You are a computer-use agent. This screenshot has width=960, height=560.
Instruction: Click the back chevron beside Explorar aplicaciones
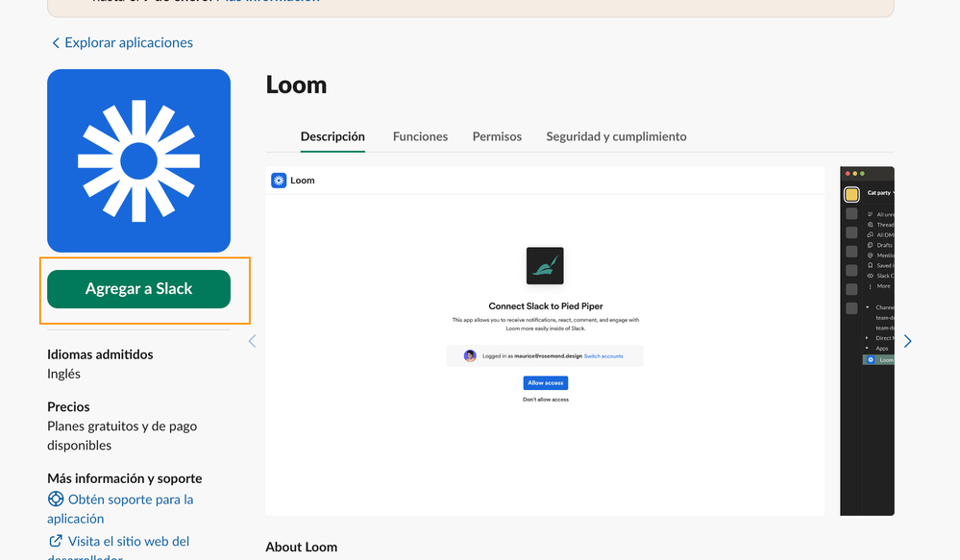(x=56, y=43)
